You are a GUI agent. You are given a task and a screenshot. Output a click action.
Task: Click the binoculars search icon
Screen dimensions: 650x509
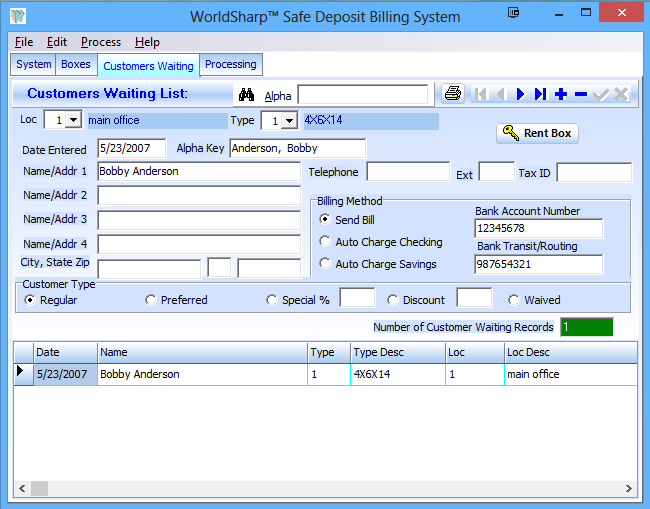tap(246, 94)
